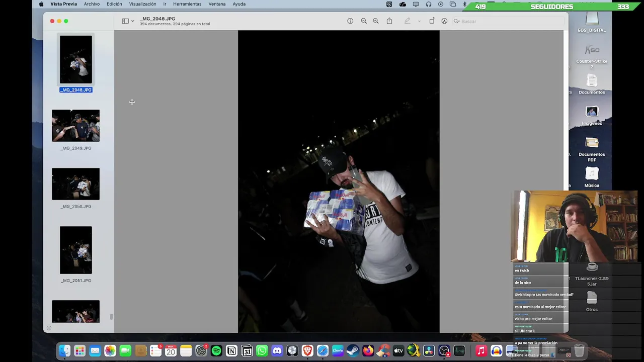Open the Herramientas menu
Viewport: 644px width, 362px height.
[187, 4]
